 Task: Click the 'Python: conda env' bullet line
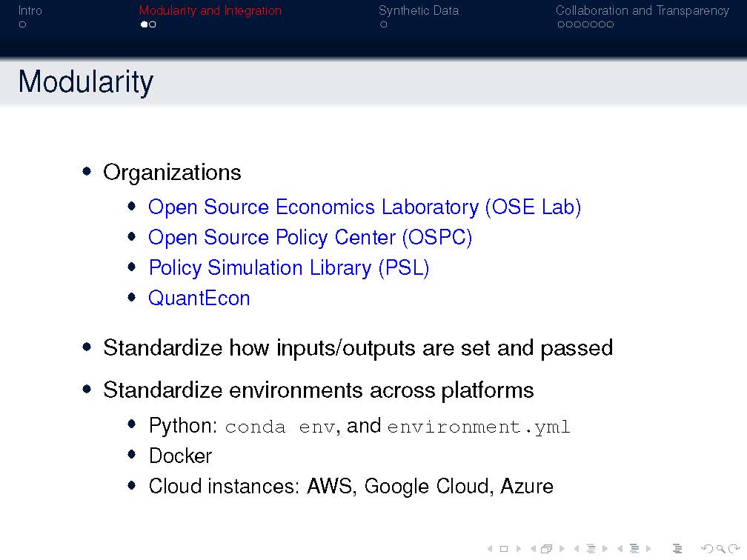click(359, 426)
